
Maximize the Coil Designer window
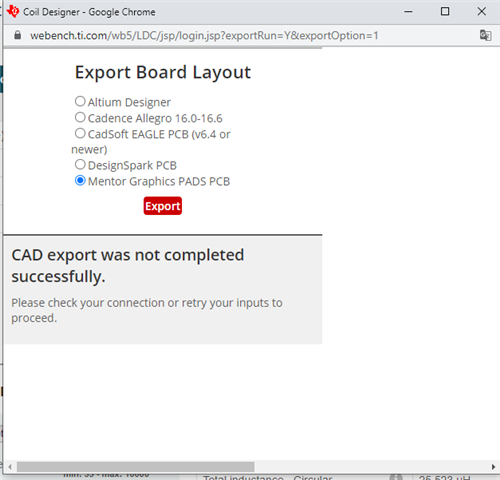(445, 12)
